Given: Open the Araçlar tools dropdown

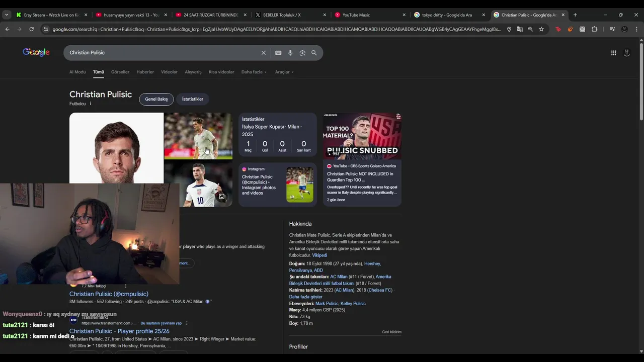Looking at the screenshot, I should pyautogui.click(x=284, y=72).
